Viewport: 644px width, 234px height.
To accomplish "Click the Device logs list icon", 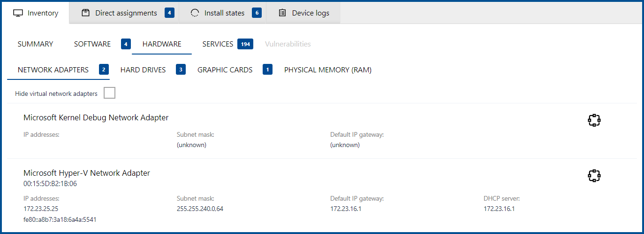I will point(282,13).
